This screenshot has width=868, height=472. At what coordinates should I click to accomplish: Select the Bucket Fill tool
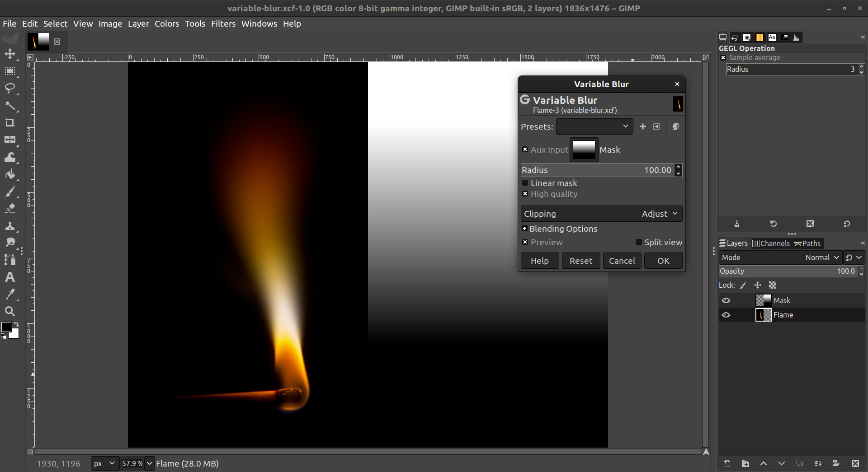click(10, 174)
